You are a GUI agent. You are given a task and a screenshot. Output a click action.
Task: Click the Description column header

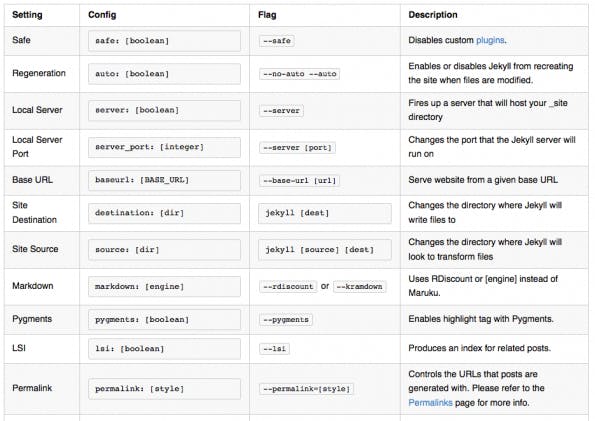tap(433, 15)
